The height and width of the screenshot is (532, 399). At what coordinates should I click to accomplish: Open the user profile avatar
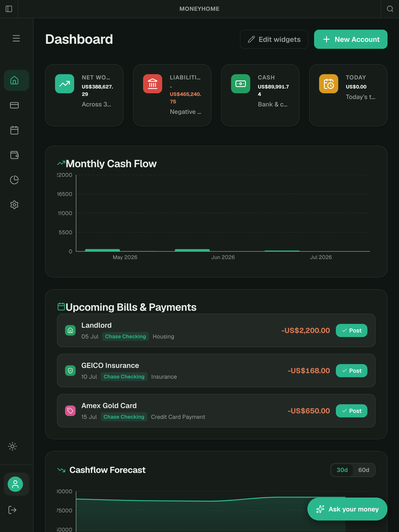(x=15, y=484)
